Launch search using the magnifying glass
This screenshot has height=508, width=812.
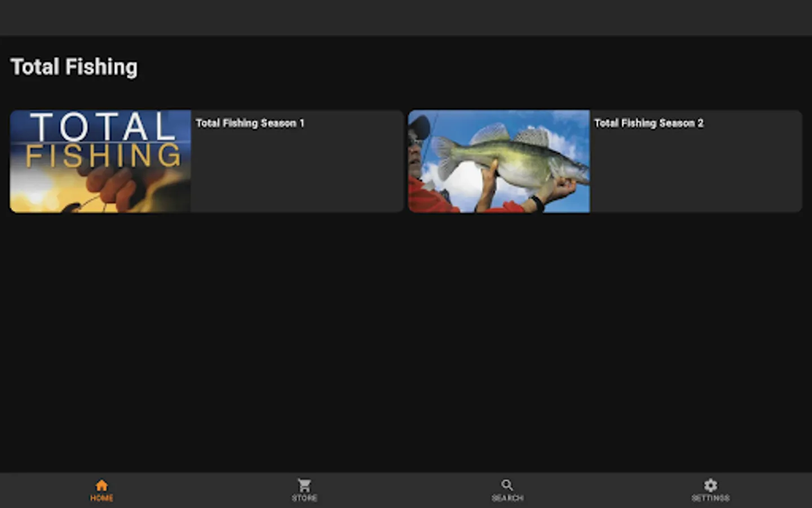(507, 484)
